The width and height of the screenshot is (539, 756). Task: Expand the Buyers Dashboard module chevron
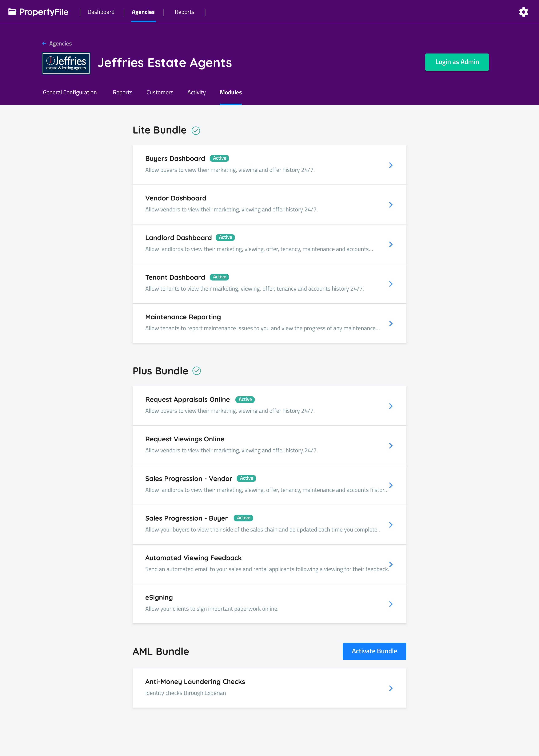click(391, 165)
